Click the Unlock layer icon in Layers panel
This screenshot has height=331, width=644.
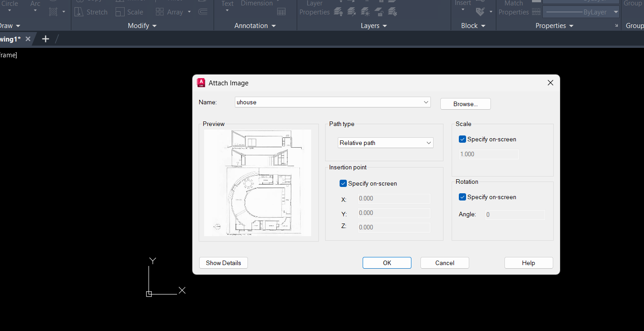pyautogui.click(x=379, y=12)
